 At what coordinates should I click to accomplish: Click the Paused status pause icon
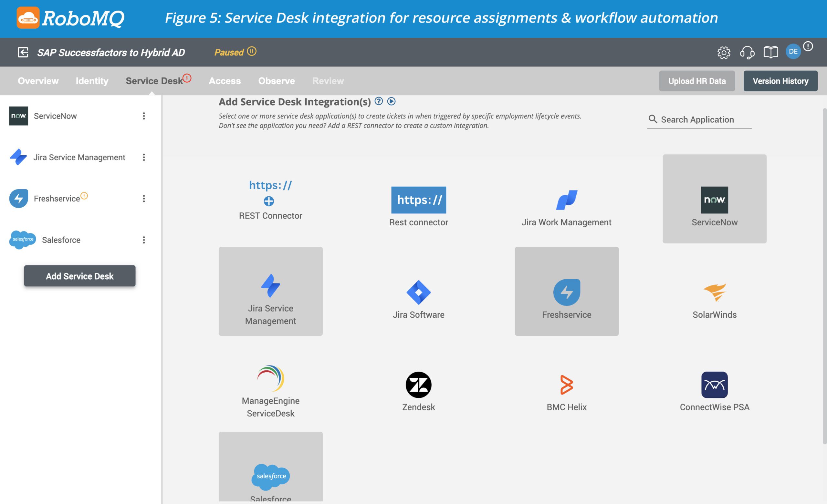[x=252, y=51]
